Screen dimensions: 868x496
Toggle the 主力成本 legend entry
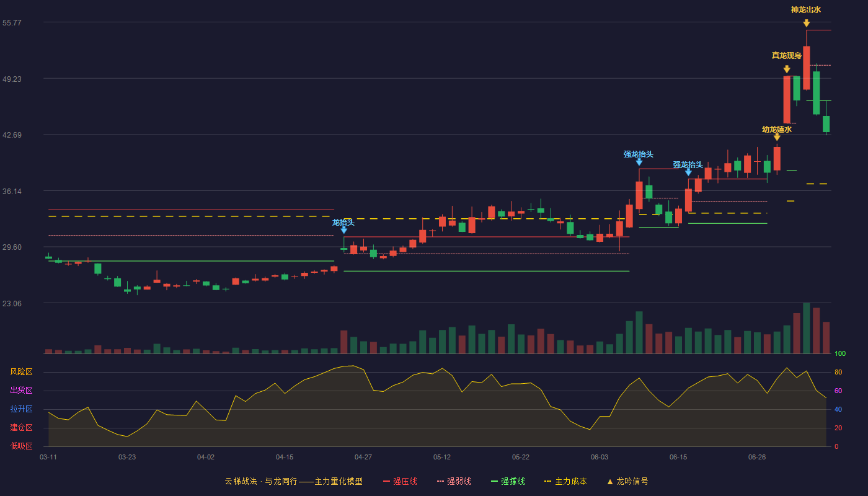click(565, 481)
